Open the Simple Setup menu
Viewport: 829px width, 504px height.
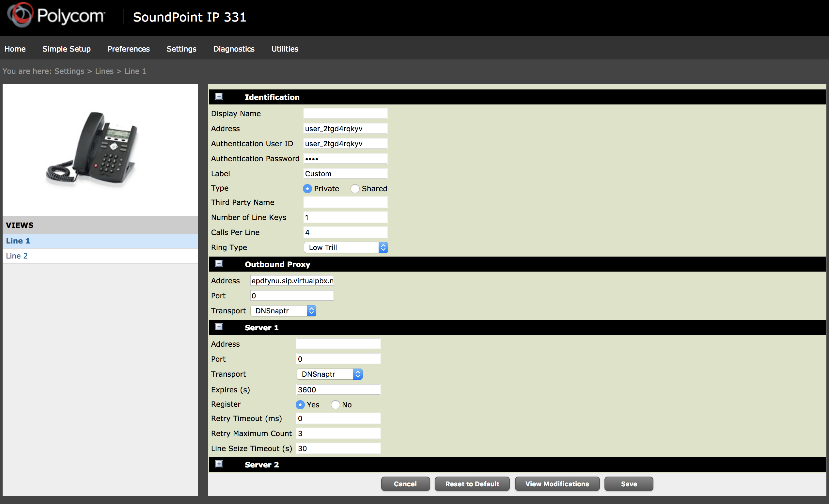tap(67, 49)
